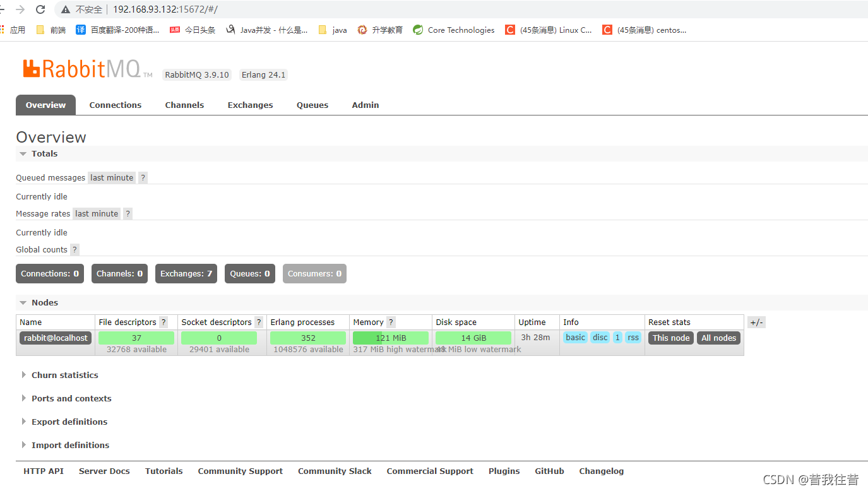This screenshot has width=868, height=491.
Task: Open the Queues tab
Action: click(312, 105)
